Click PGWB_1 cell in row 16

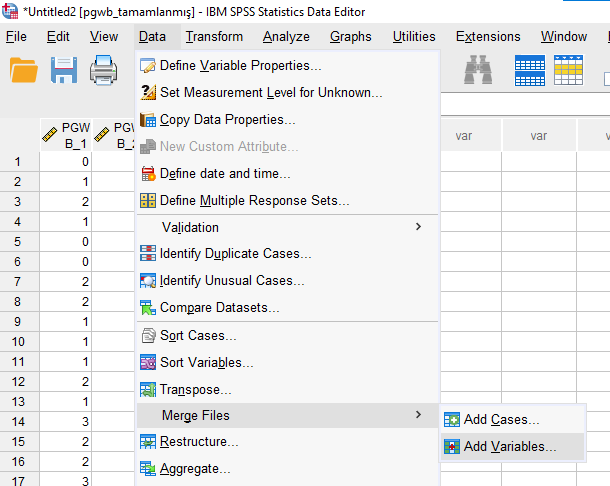66,461
